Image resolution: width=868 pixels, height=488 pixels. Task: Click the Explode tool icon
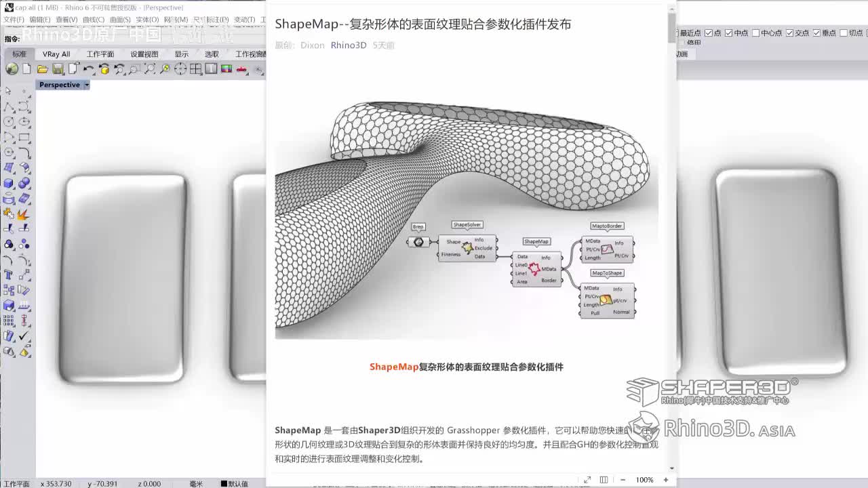pos(24,213)
